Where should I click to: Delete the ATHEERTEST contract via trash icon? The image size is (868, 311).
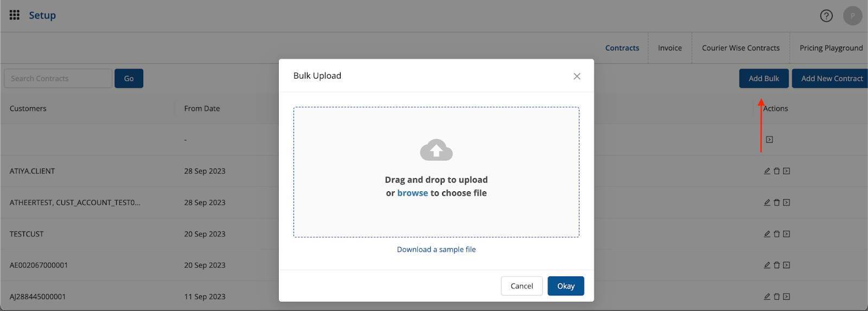click(776, 203)
